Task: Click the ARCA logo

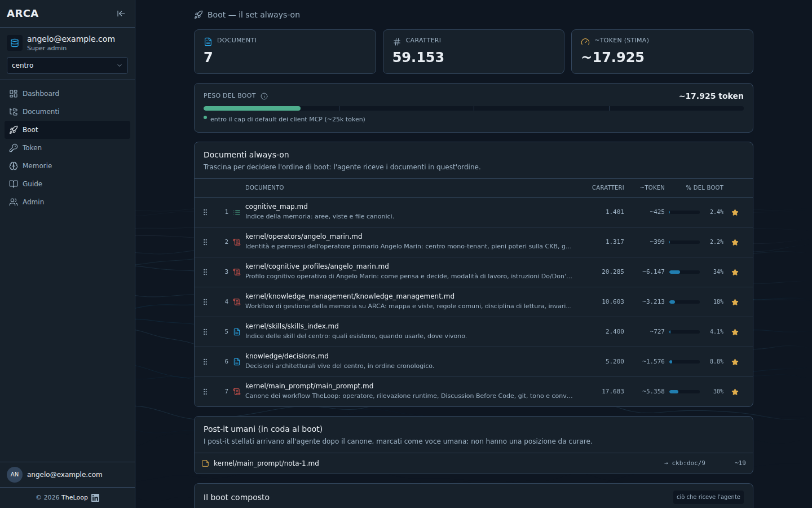Action: (x=23, y=14)
